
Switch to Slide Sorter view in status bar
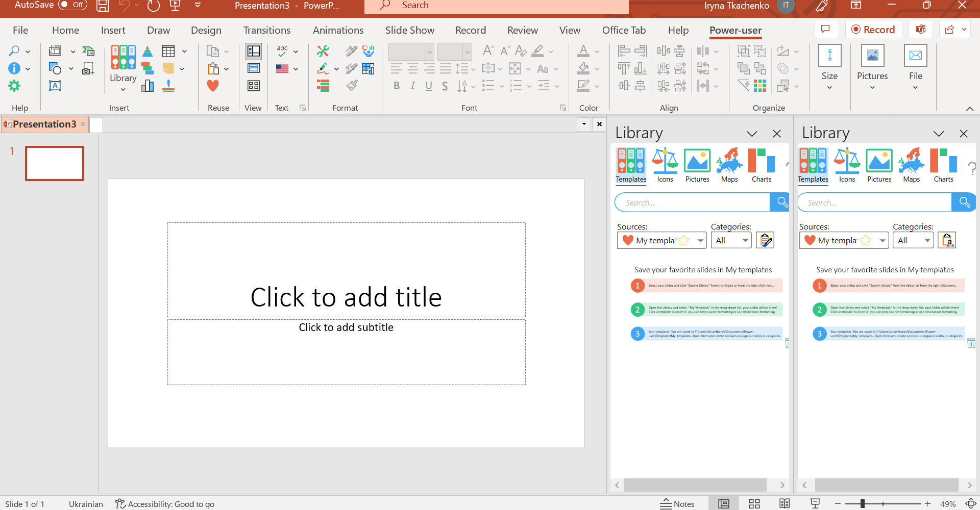754,504
